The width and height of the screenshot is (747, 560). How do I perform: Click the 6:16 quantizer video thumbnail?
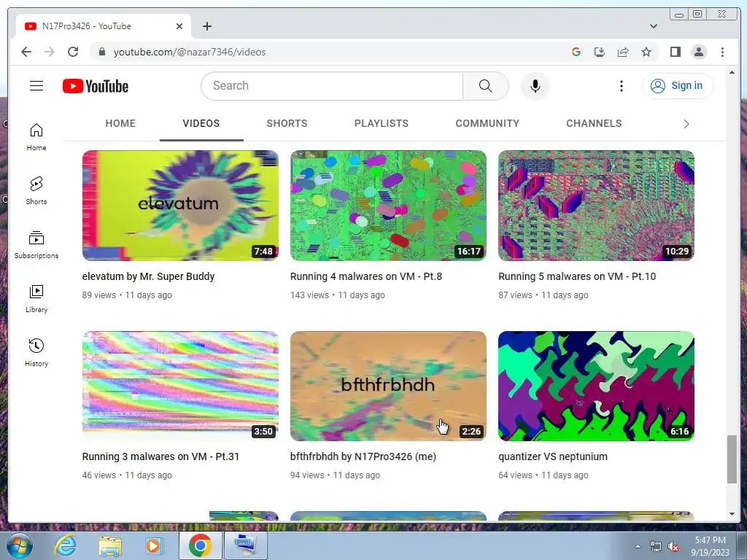tap(596, 386)
